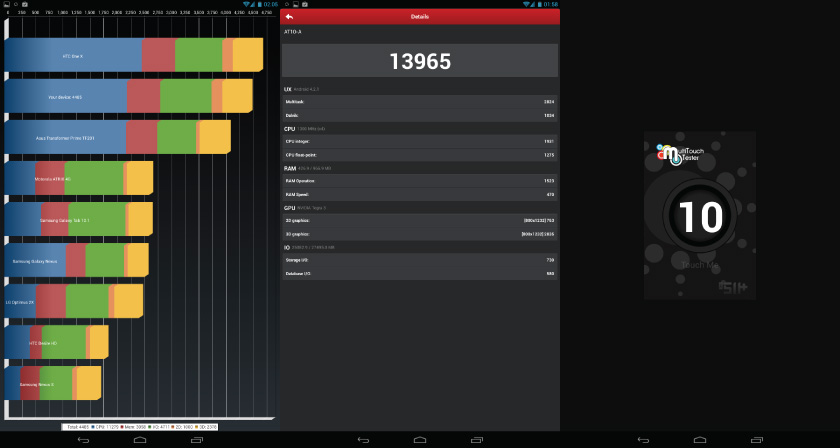Tap the RAM Operation row
Screen dimensions: 840x448
pyautogui.click(x=420, y=181)
